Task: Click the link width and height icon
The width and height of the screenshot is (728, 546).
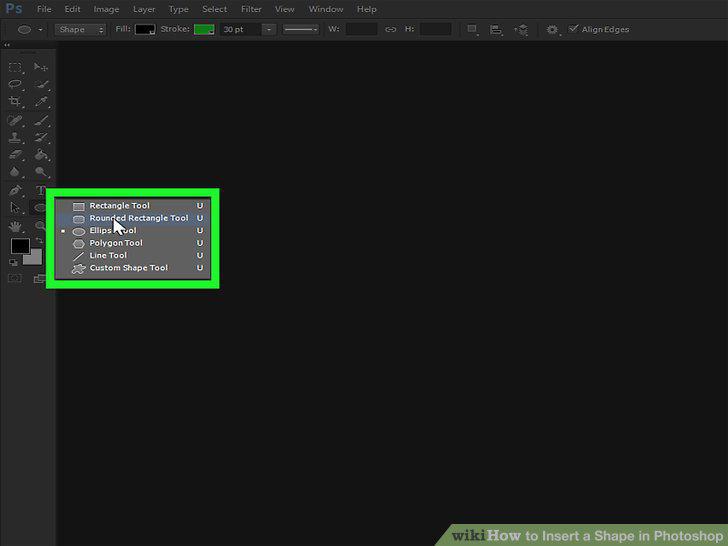Action: click(390, 29)
